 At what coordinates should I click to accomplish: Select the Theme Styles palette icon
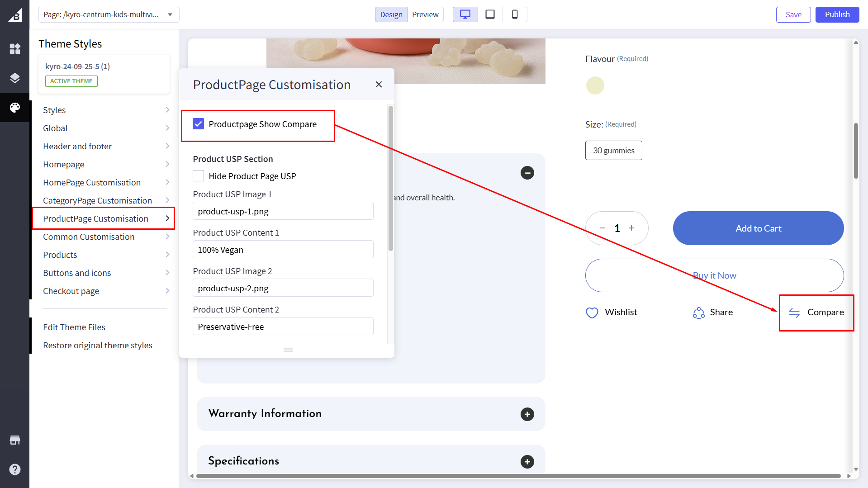[15, 108]
